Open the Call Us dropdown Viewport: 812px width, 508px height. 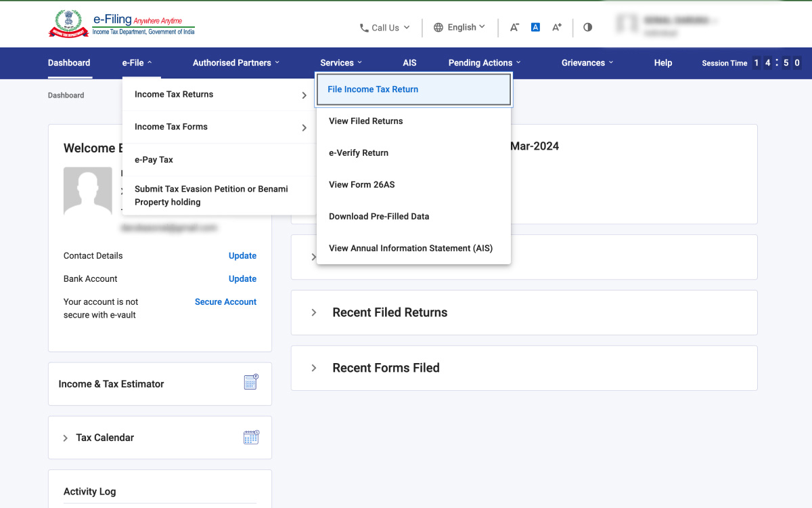[x=384, y=28]
